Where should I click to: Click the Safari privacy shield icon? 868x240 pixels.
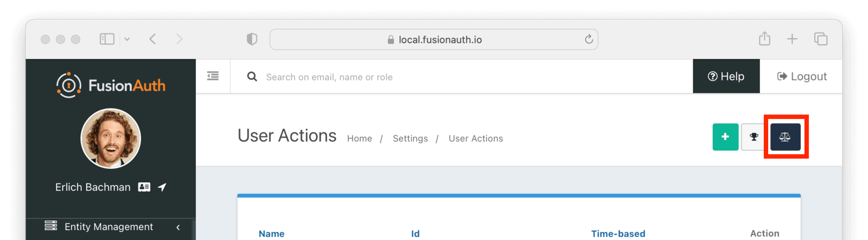[252, 39]
